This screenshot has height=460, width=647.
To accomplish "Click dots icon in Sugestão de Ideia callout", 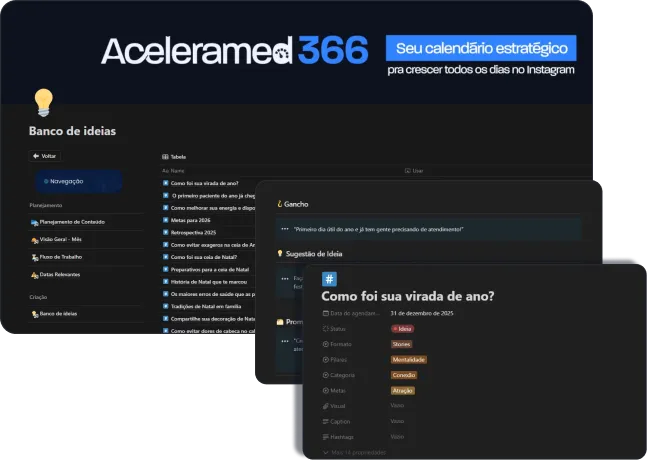I will click(285, 278).
